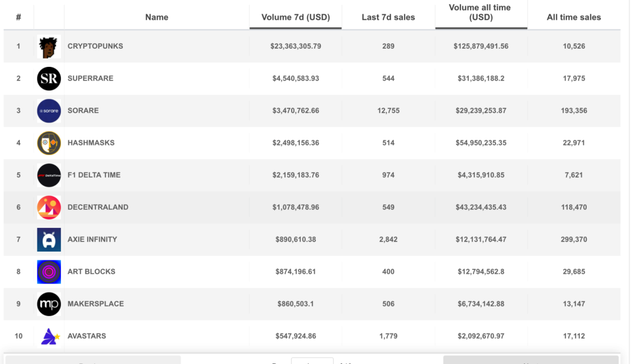The width and height of the screenshot is (640, 364).
Task: Open the HASHMASKS project name
Action: point(91,143)
